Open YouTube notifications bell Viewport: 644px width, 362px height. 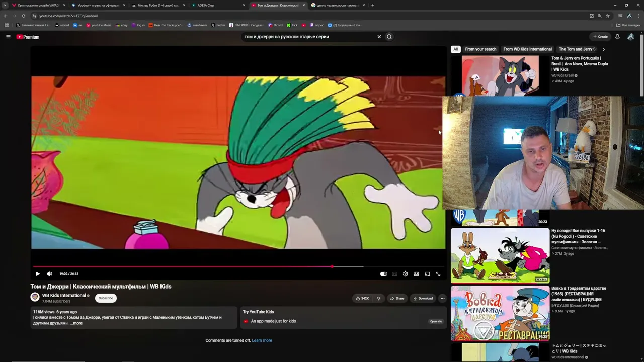pyautogui.click(x=617, y=37)
